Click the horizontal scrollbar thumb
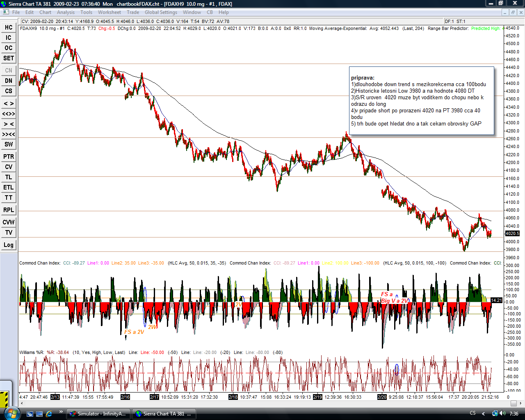This screenshot has width=525, height=420. 514,403
